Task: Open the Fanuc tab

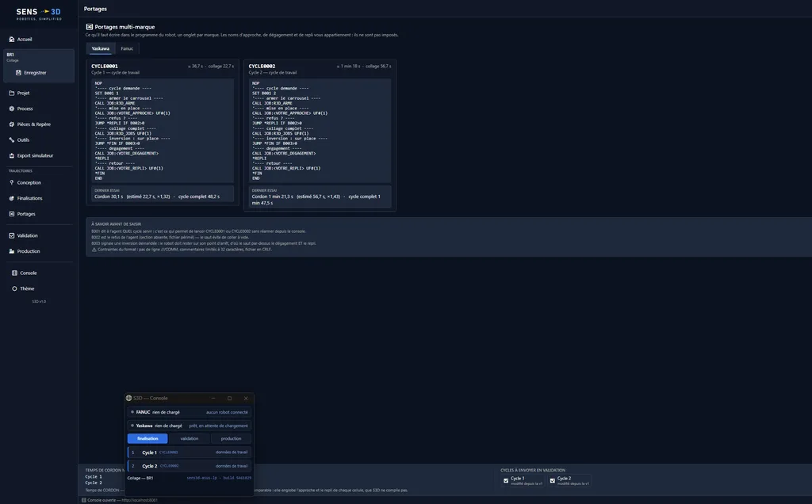Action: click(x=127, y=48)
